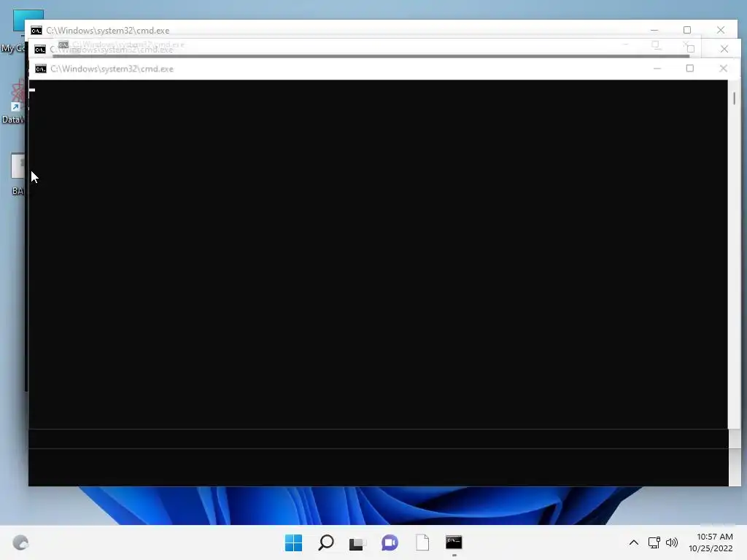Open the Windows Start menu
Viewport: 747px width, 560px height.
293,542
